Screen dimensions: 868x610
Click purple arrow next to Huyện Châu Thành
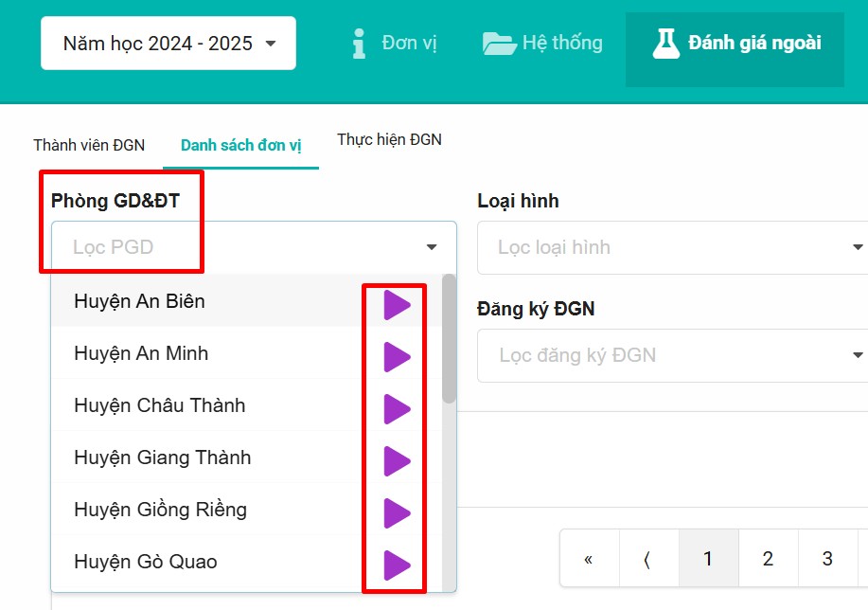397,409
